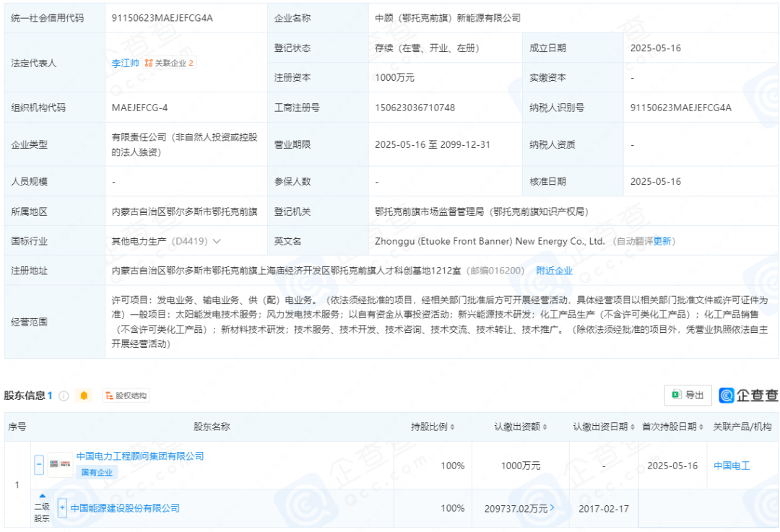The image size is (780, 532).
Task: Click the orange bell monitoring icon
Action: 84,396
